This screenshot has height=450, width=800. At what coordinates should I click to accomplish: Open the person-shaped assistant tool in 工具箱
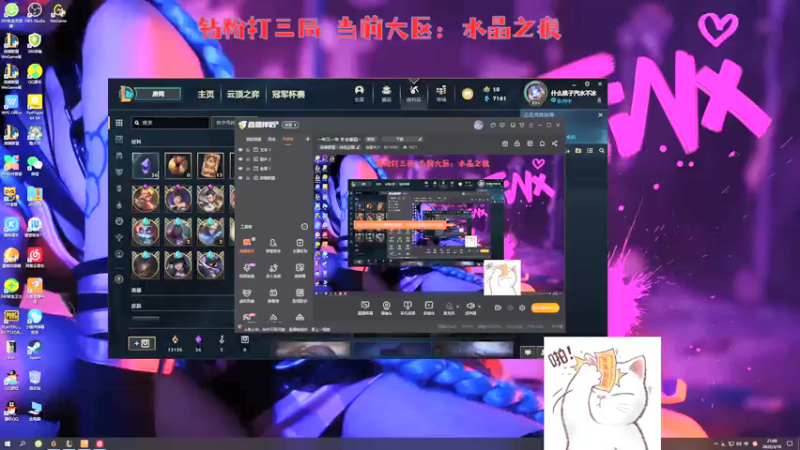pos(273,243)
